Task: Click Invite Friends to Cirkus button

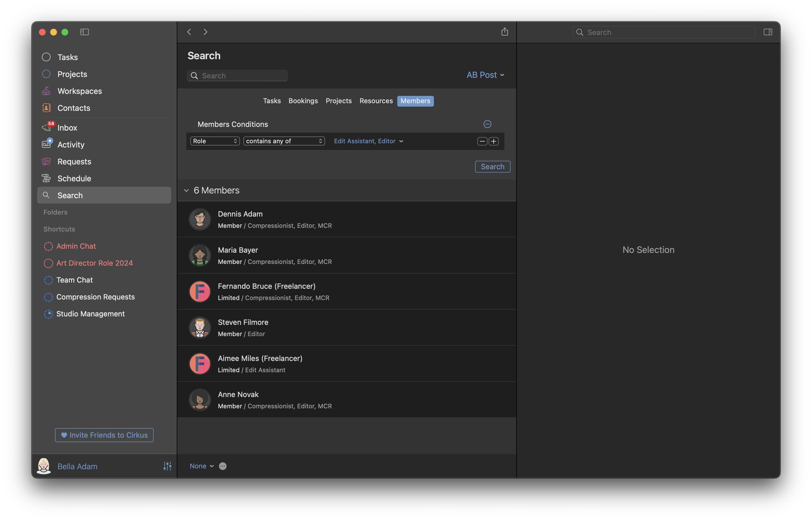Action: [104, 435]
